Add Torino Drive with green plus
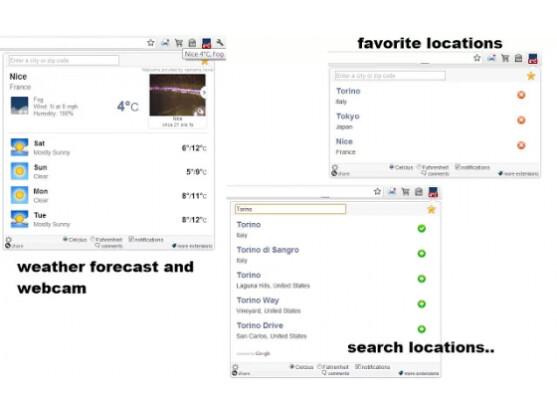 422,329
